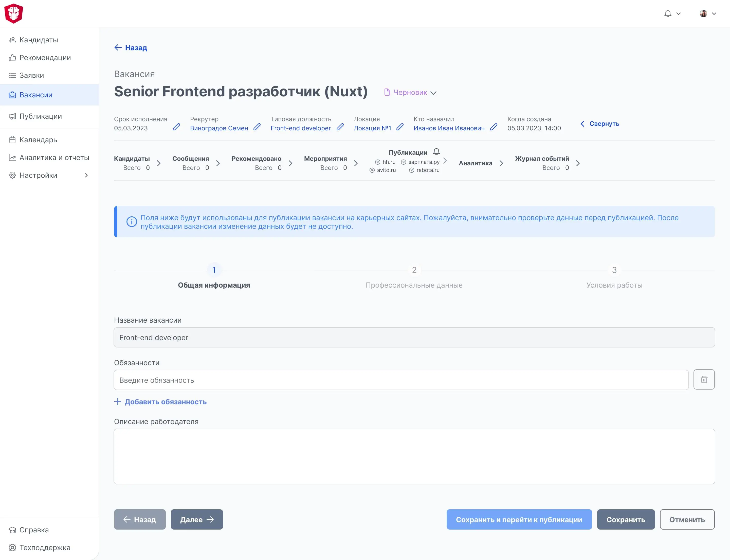The width and height of the screenshot is (730, 560).
Task: Delete the обязанность with the trash icon
Action: 704,379
